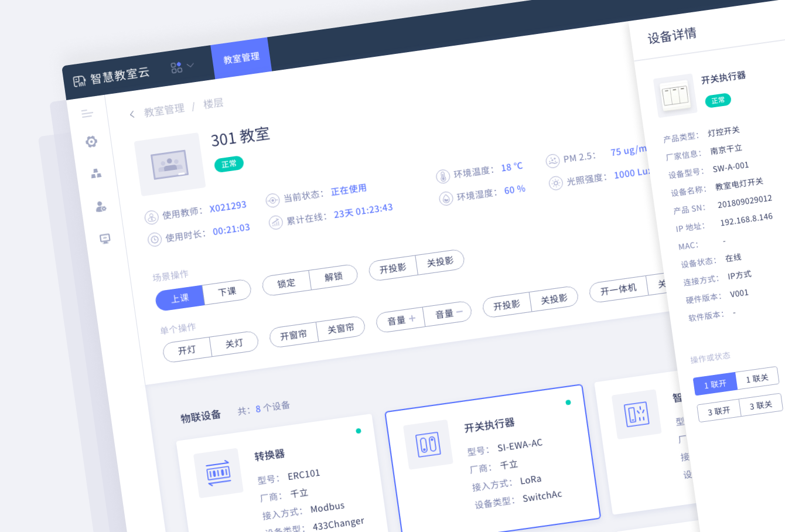Open the apps grid dropdown in the top bar
Screen dimensions: 785x532
(x=176, y=67)
